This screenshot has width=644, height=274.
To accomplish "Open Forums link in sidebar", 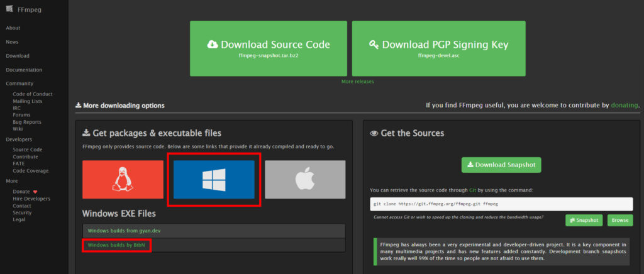I will coord(21,115).
